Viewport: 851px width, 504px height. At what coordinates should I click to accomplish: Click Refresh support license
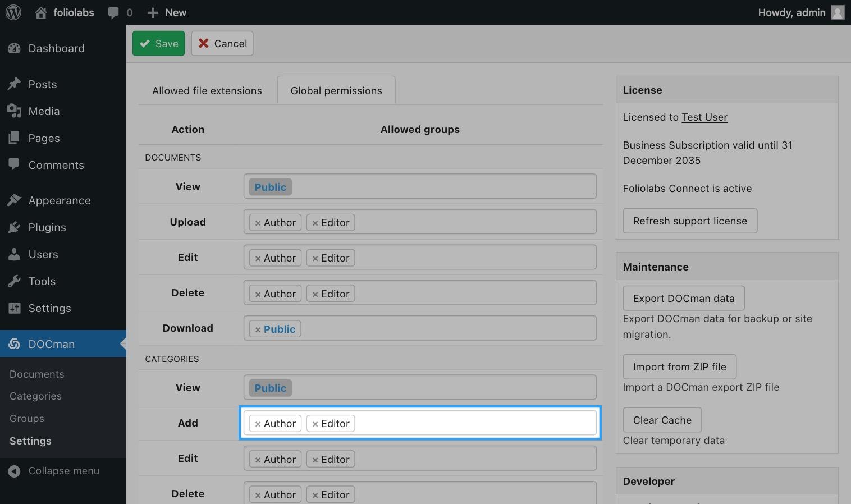click(690, 221)
